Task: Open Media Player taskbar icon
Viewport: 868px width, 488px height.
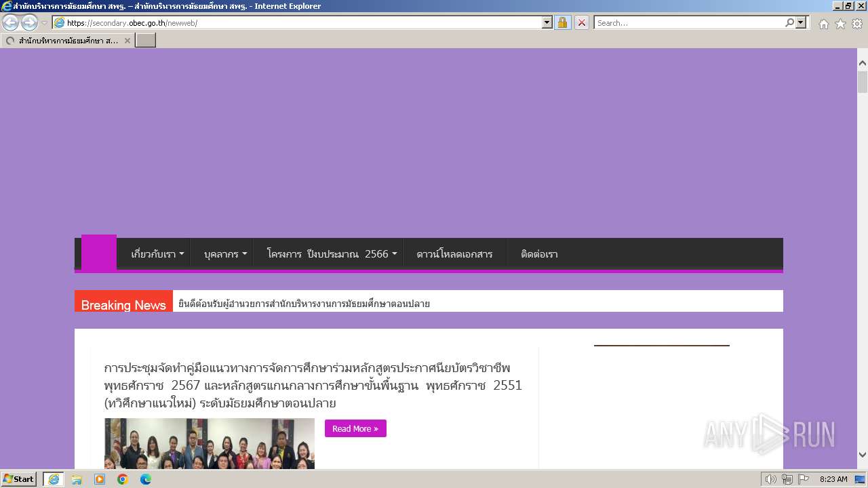Action: pos(100,479)
